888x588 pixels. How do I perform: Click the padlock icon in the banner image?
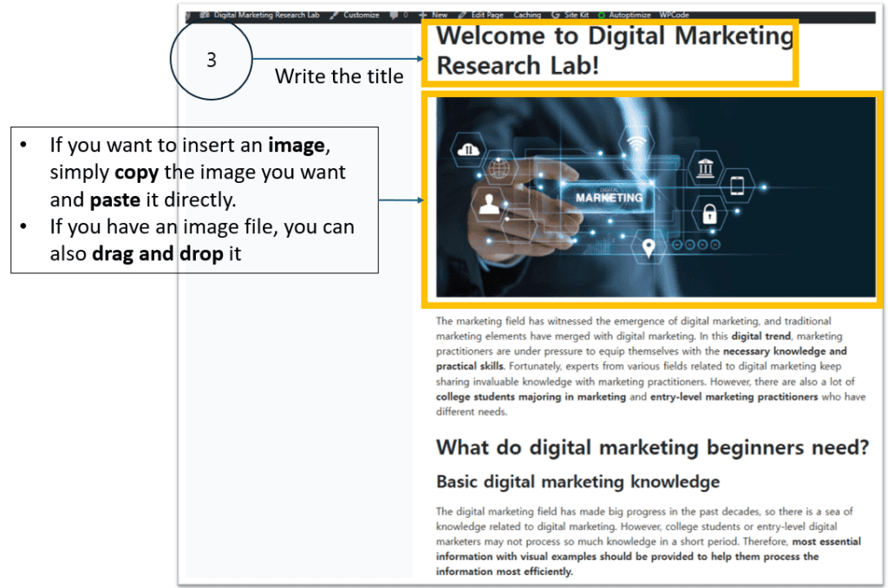pos(708,212)
